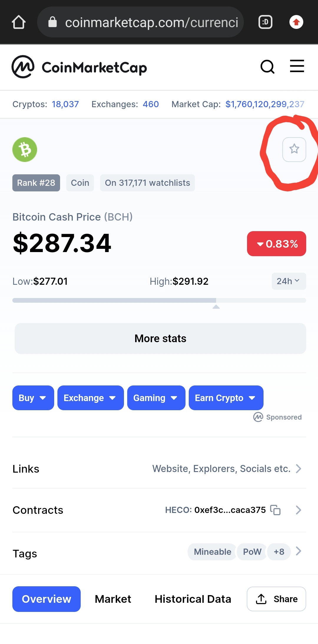Viewport: 318px width, 644px height.
Task: Expand the Links row chevron
Action: tap(298, 468)
